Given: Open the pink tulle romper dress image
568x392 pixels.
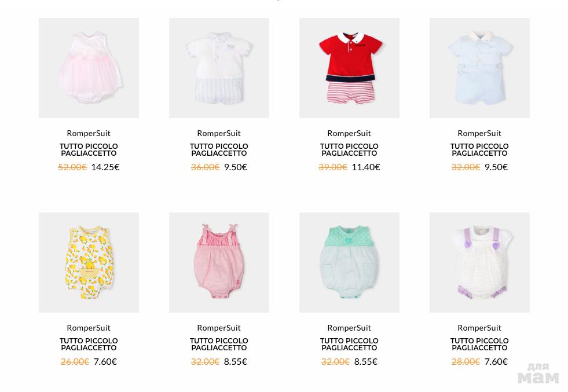Looking at the screenshot, I should pos(89,68).
